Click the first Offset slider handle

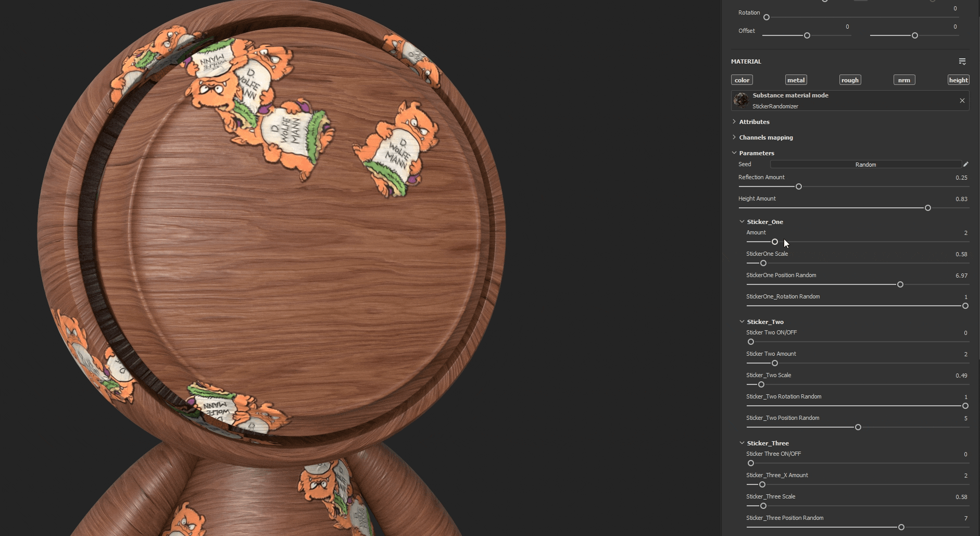(x=807, y=35)
